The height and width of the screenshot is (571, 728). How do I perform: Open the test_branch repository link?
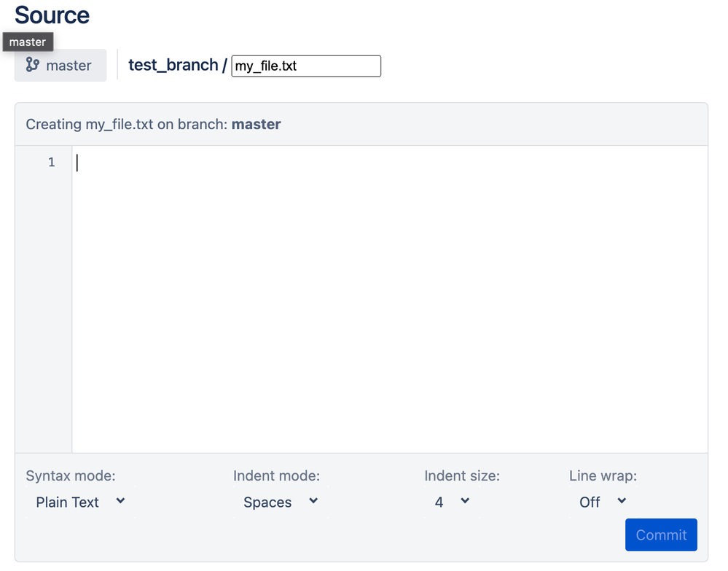coord(173,65)
